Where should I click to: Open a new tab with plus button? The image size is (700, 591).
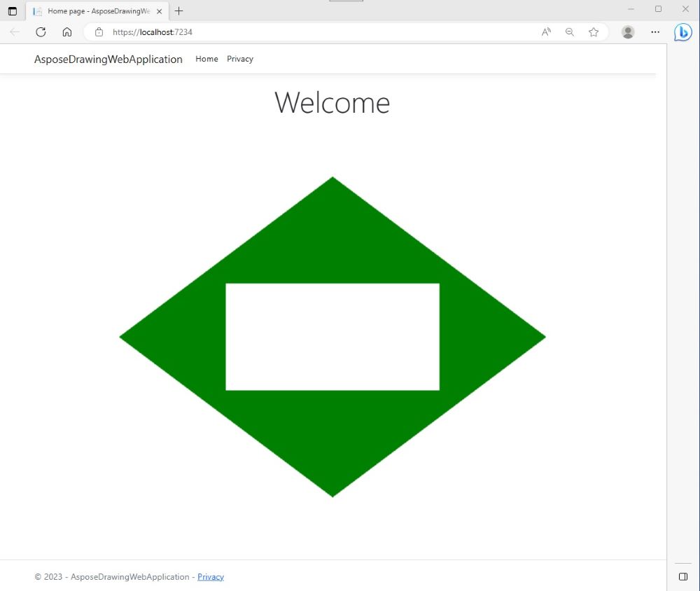coord(179,11)
